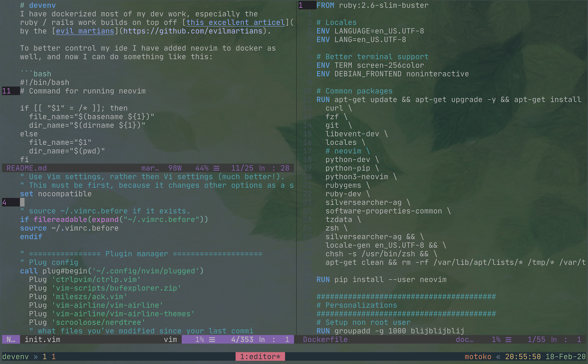Click the README.md filename in statusline
Image resolution: width=588 pixels, height=364 pixels.
pos(27,168)
